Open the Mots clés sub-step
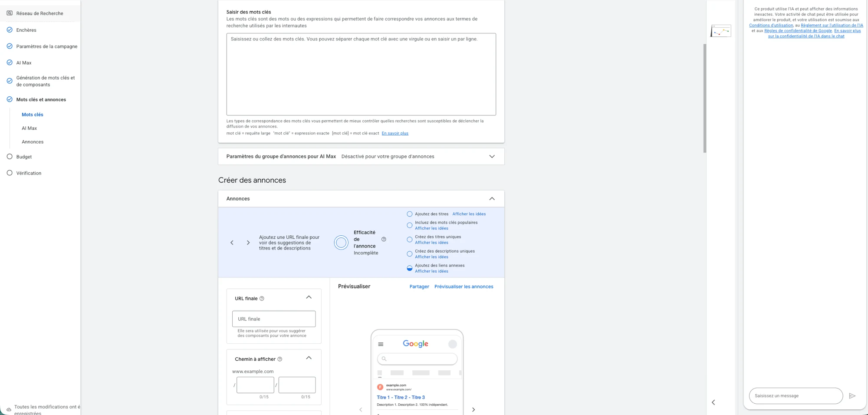868x415 pixels. tap(33, 115)
